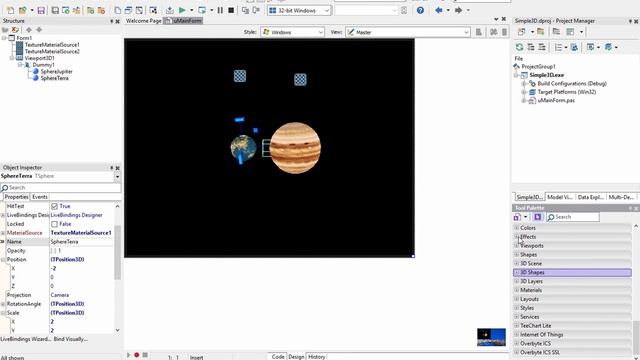
Task: Open the Style Windows combo box
Action: point(292,32)
